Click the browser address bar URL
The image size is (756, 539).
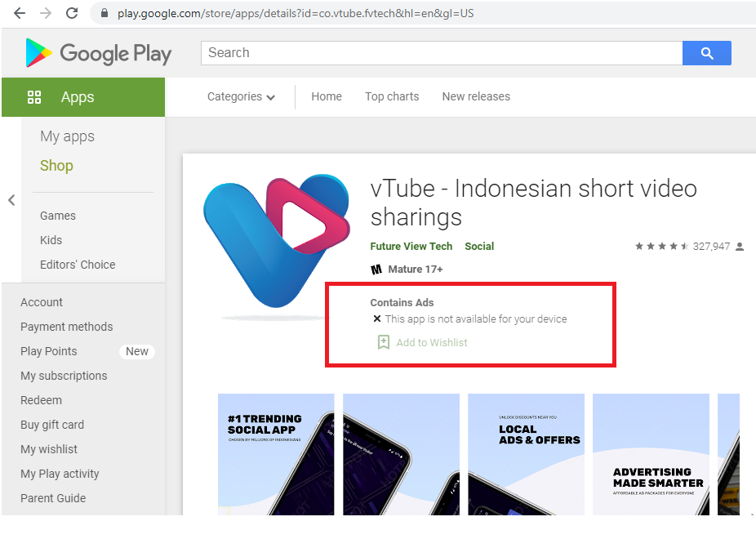pos(296,13)
